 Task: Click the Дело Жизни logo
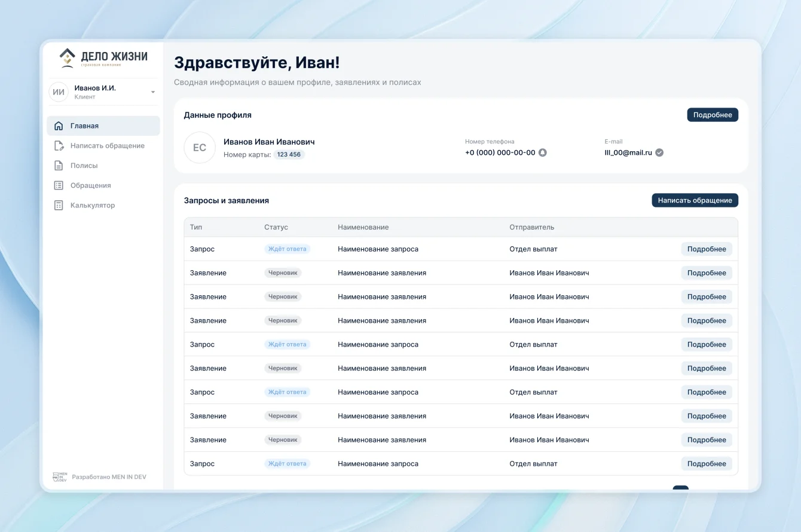(x=103, y=58)
